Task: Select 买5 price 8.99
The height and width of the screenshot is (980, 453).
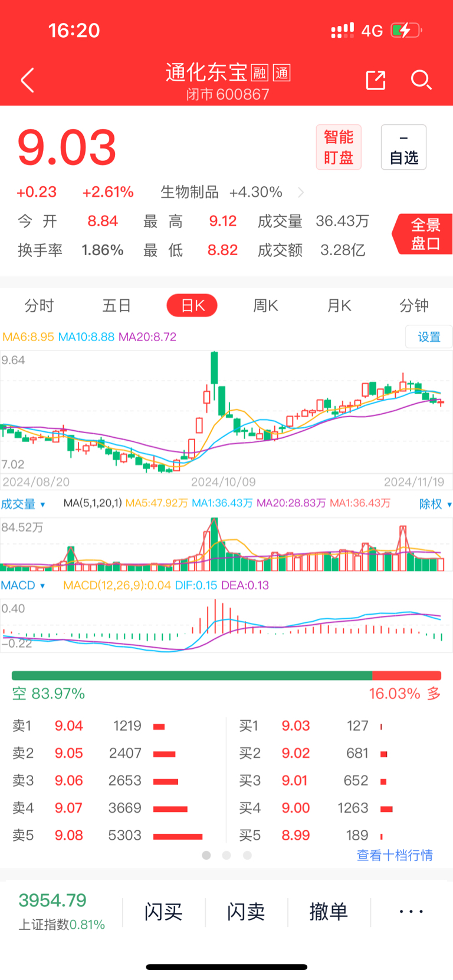Action: pos(296,836)
